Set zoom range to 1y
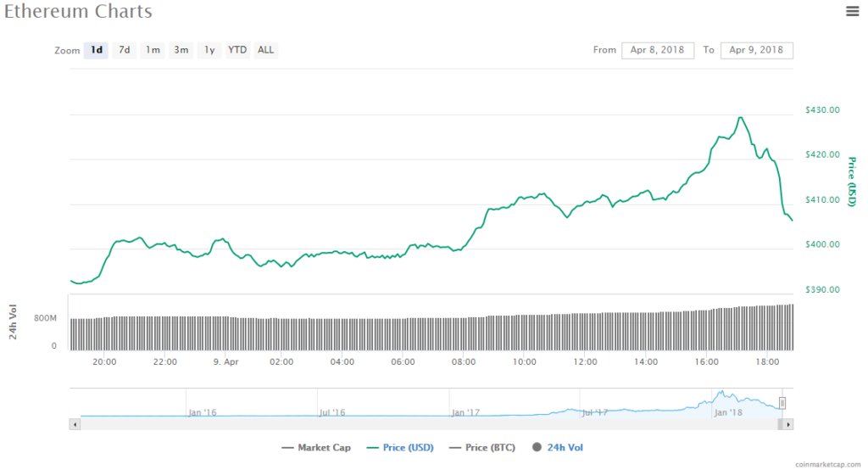This screenshot has height=470, width=868. (209, 50)
